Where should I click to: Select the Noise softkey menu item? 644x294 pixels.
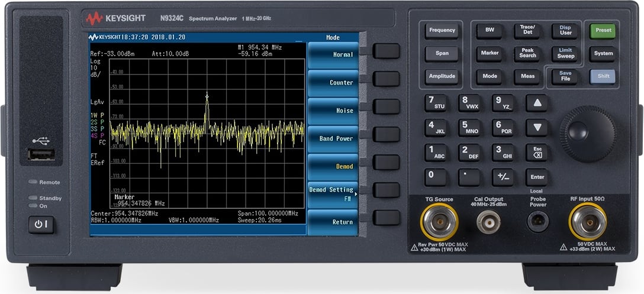333,111
